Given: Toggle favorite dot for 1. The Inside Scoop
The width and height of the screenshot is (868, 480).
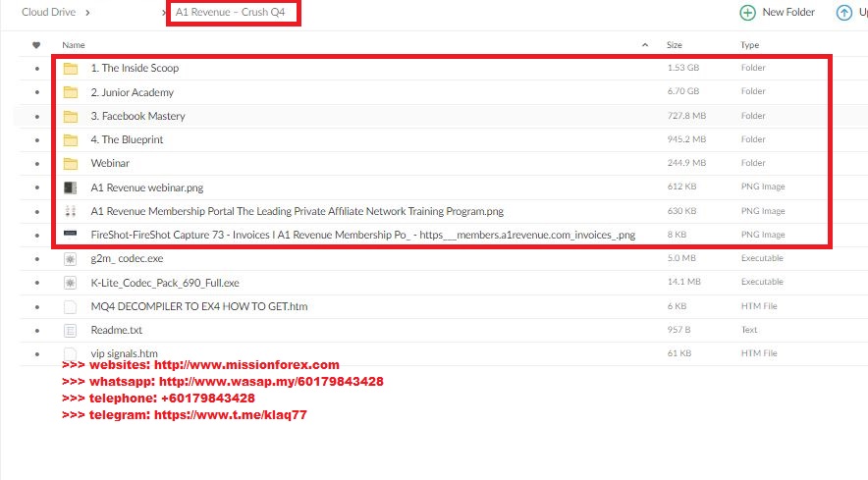Looking at the screenshot, I should pyautogui.click(x=37, y=69).
